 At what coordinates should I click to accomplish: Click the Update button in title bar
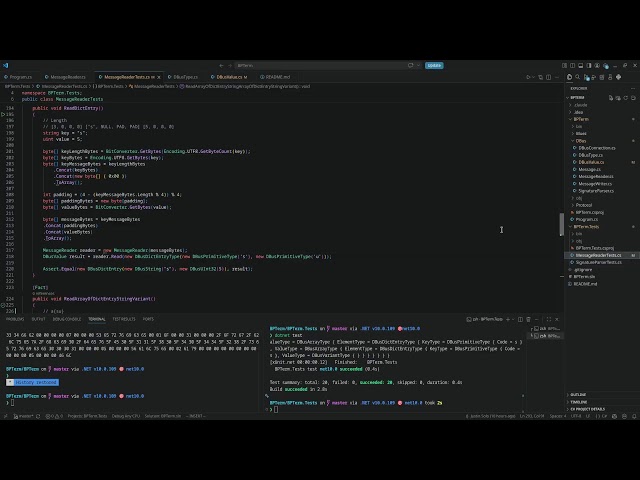(434, 65)
